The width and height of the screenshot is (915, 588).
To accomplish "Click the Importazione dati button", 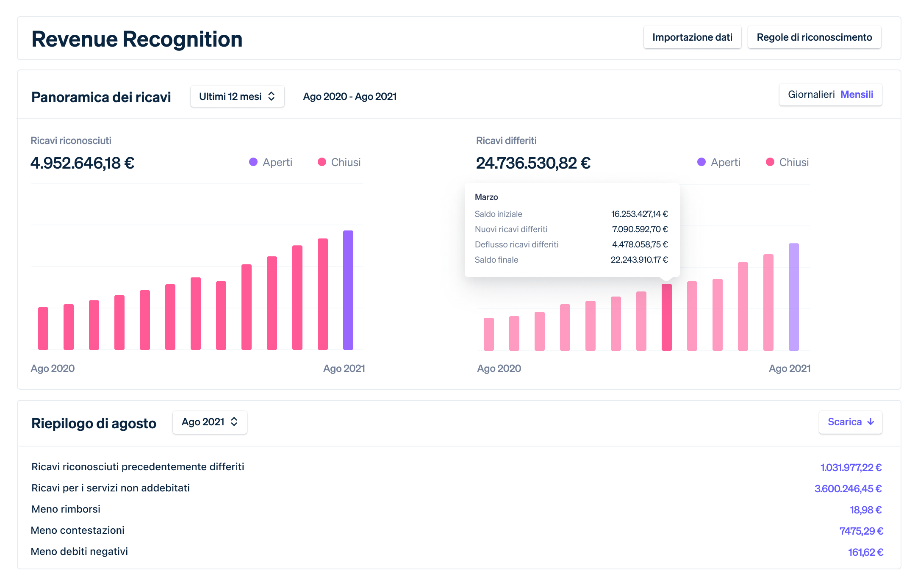I will tap(692, 37).
